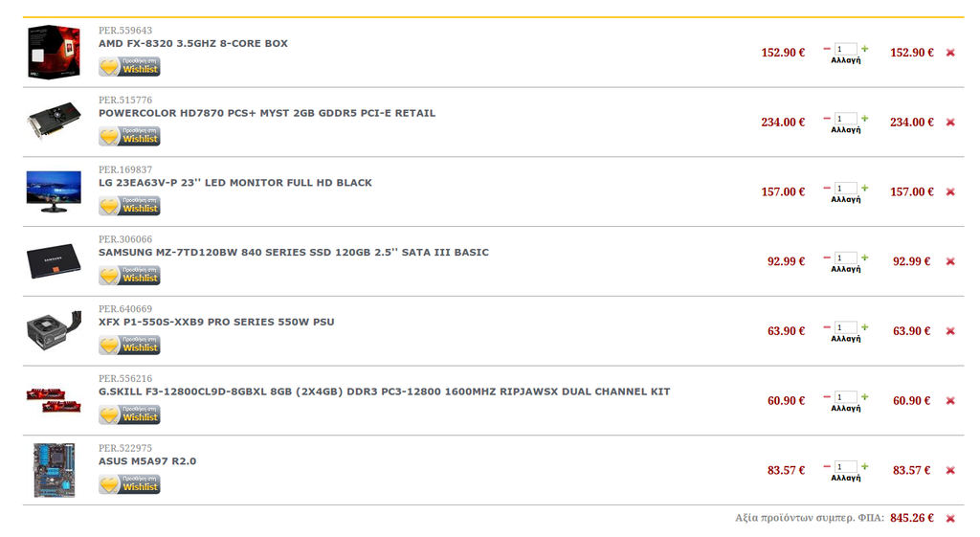Apply Αλλαγή for G.Skill RAM quantity

click(846, 408)
